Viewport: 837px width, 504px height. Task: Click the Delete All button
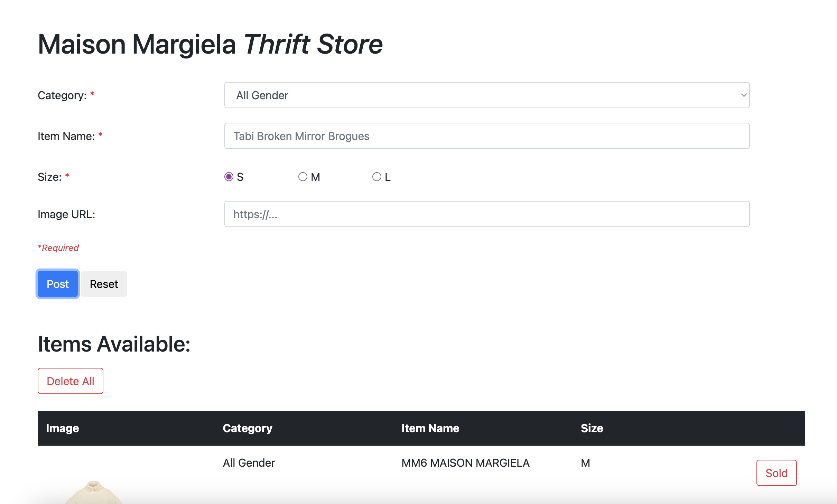click(x=71, y=381)
